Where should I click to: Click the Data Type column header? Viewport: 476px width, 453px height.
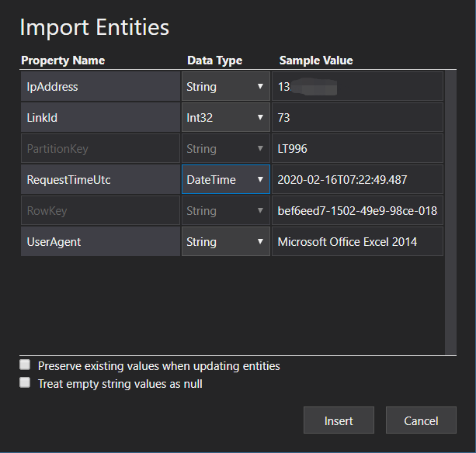click(215, 61)
